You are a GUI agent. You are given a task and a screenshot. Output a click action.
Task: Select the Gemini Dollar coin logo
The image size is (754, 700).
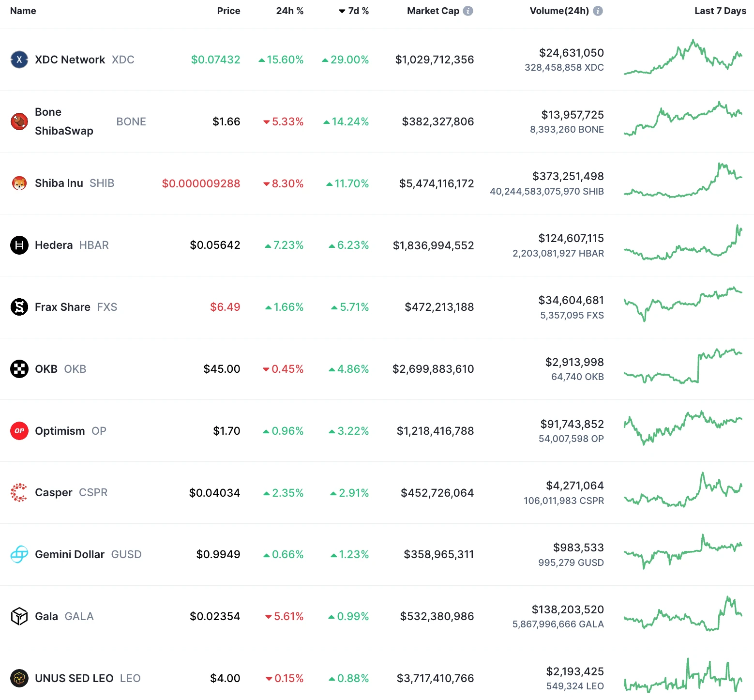point(19,554)
